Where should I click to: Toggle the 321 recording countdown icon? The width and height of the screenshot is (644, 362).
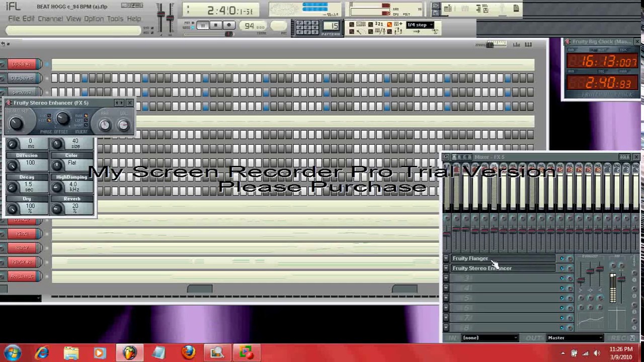379,24
